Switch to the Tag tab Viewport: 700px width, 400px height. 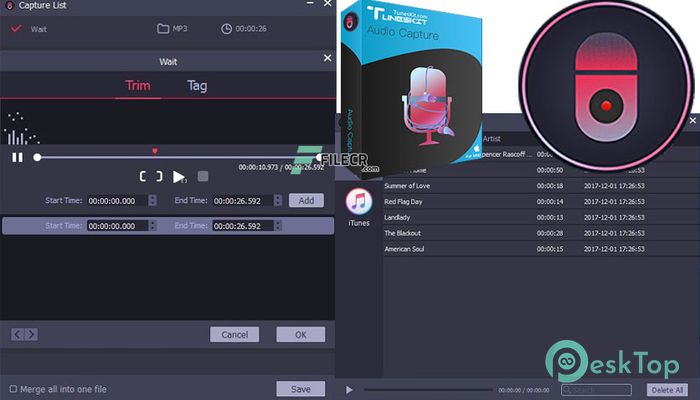click(x=197, y=86)
